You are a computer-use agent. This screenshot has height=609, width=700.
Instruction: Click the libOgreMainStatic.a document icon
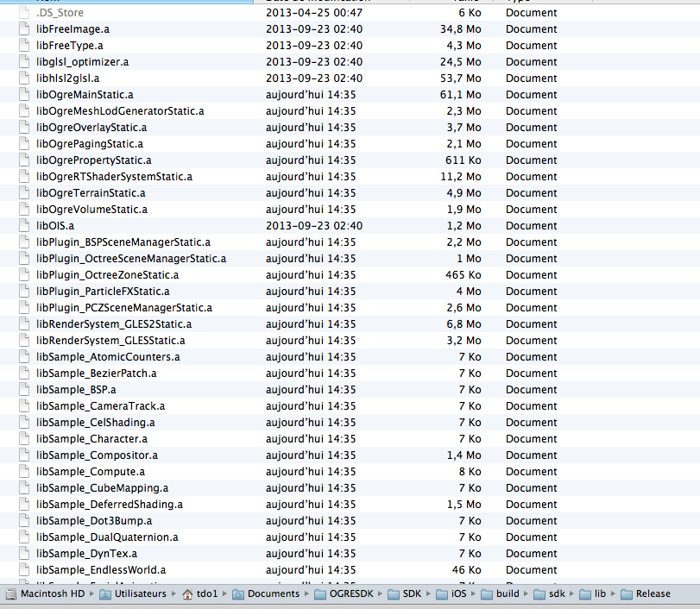point(24,95)
